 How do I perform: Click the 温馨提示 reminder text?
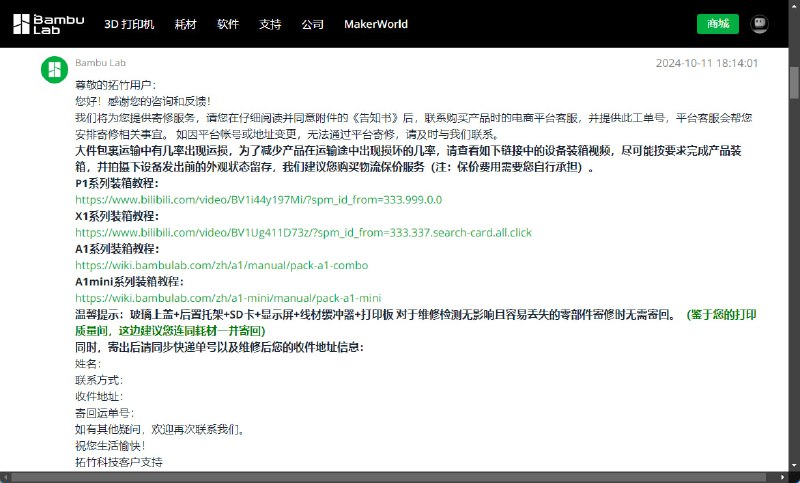[415, 322]
